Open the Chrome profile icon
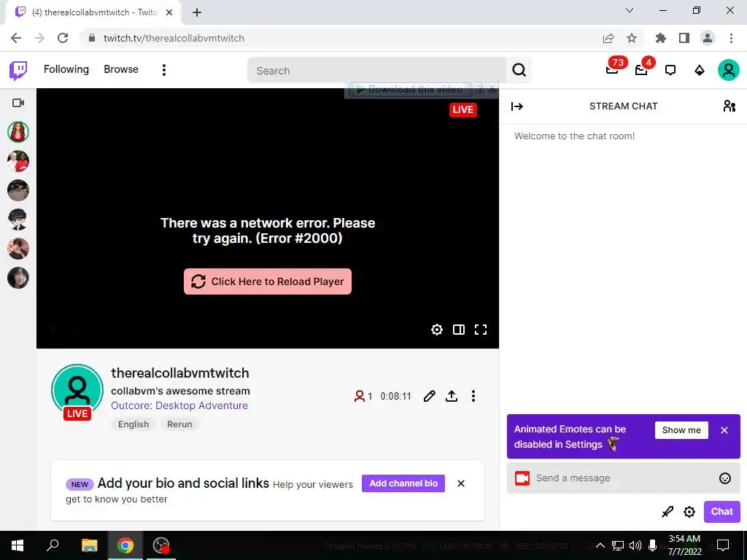The width and height of the screenshot is (747, 560). [708, 38]
